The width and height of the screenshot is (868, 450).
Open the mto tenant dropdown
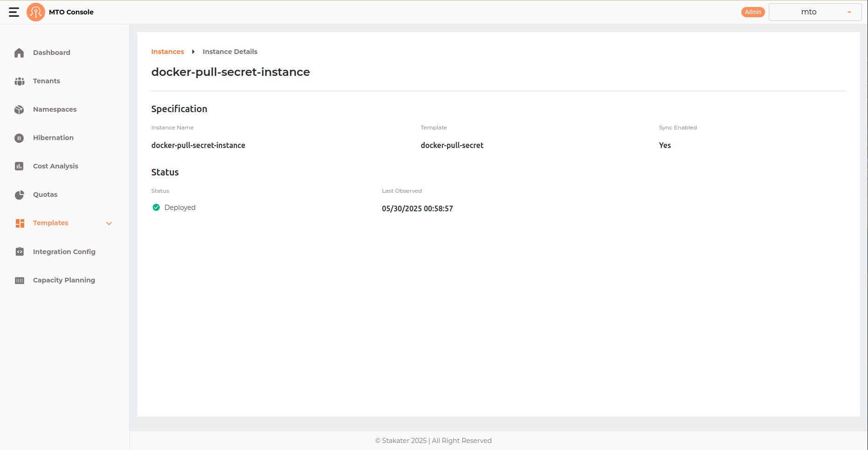(814, 12)
